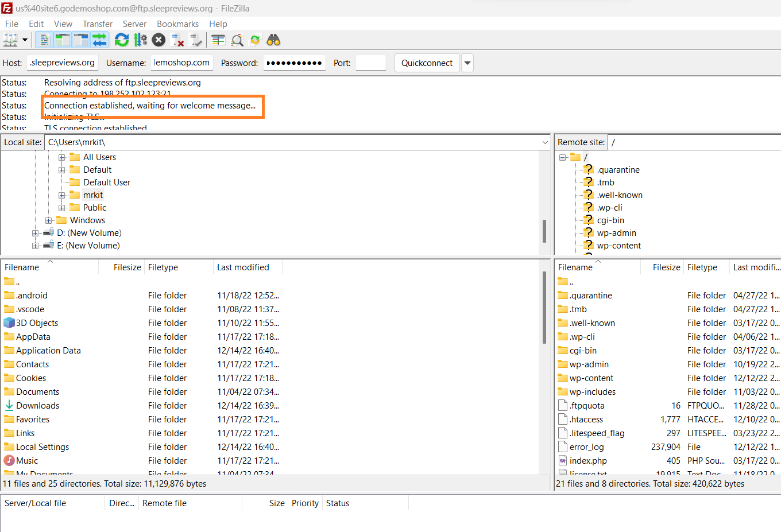Click the Username input field
The height and width of the screenshot is (532, 781).
coord(182,63)
